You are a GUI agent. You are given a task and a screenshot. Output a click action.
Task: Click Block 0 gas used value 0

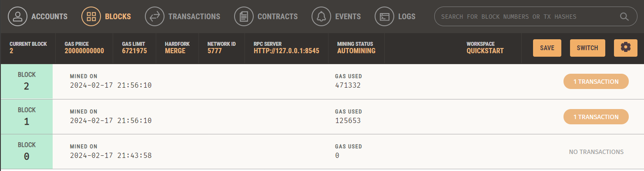[337, 155]
